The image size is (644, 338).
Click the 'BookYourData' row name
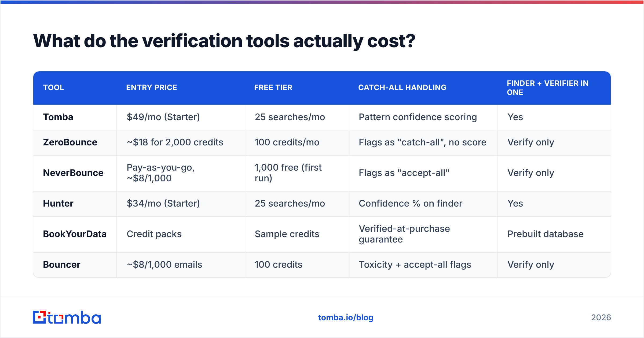75,234
